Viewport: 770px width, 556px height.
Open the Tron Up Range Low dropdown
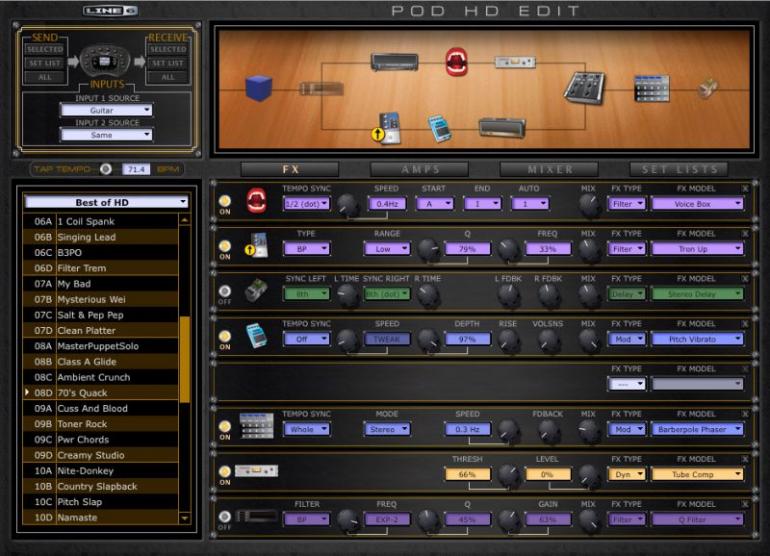pos(387,249)
